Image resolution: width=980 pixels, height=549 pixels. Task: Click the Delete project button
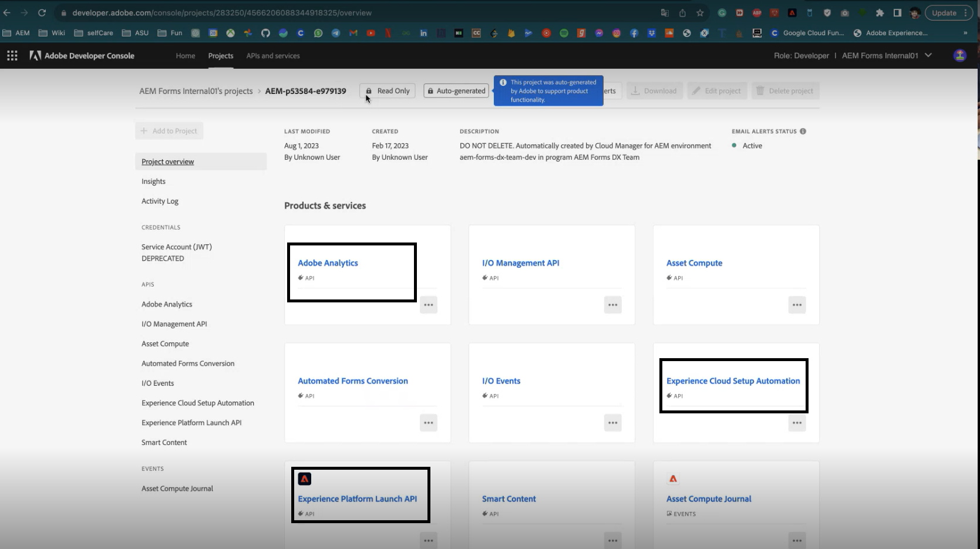coord(785,91)
